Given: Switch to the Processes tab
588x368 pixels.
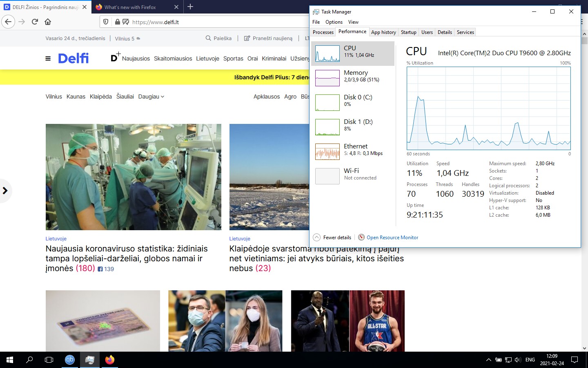Looking at the screenshot, I should 323,32.
